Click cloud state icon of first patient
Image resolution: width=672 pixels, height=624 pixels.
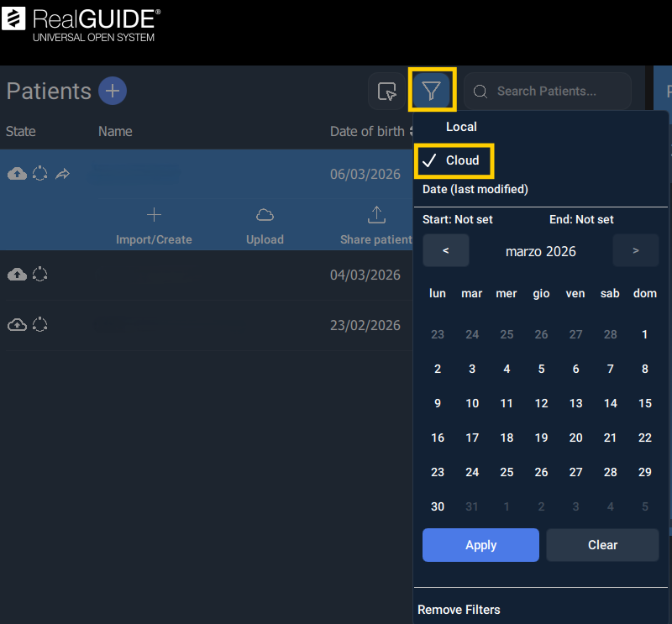click(x=17, y=174)
